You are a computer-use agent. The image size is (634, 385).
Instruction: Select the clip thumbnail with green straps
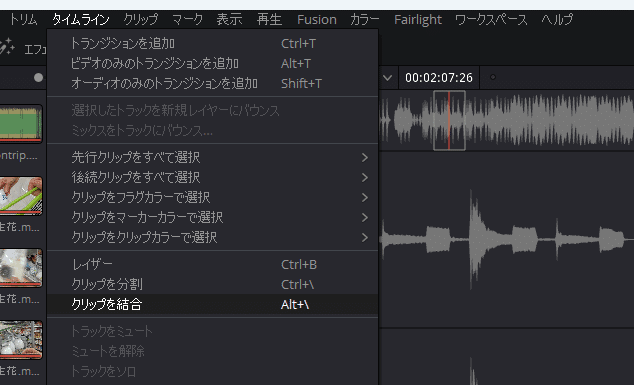pyautogui.click(x=21, y=196)
